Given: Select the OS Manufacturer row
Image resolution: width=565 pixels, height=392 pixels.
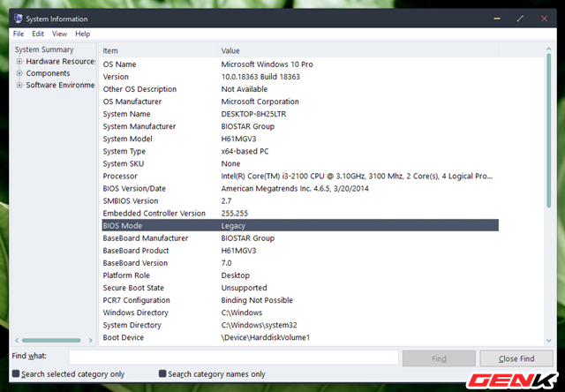Looking at the screenshot, I should pyautogui.click(x=300, y=102).
